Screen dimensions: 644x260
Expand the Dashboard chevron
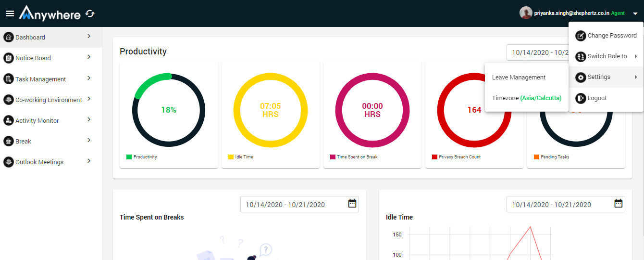89,36
